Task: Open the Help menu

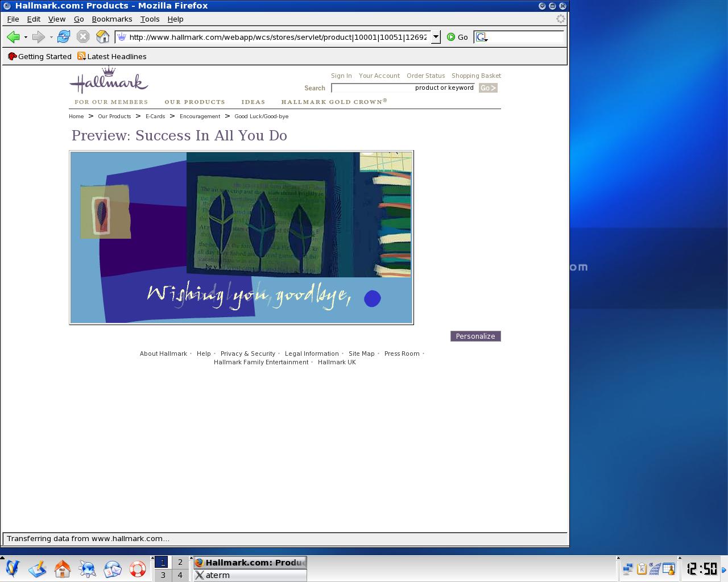Action: 176,19
